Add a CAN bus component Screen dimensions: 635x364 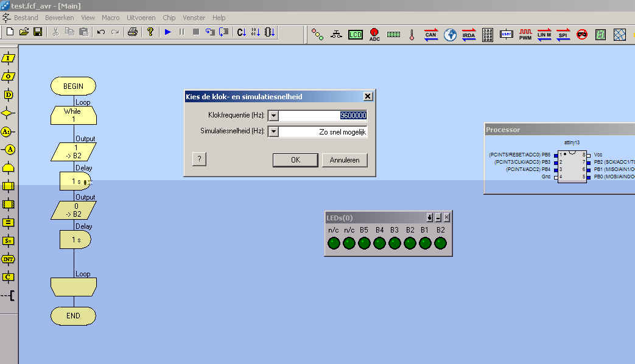[x=431, y=35]
